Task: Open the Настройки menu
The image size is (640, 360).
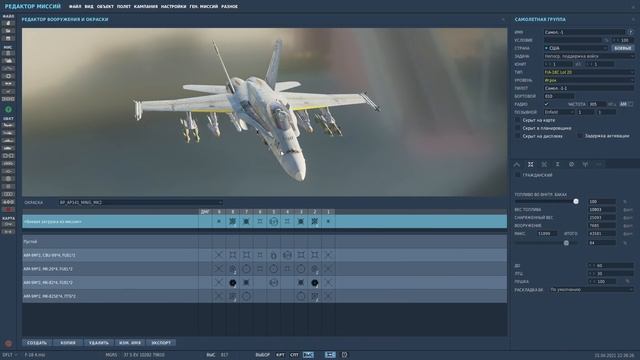Action: pyautogui.click(x=173, y=7)
